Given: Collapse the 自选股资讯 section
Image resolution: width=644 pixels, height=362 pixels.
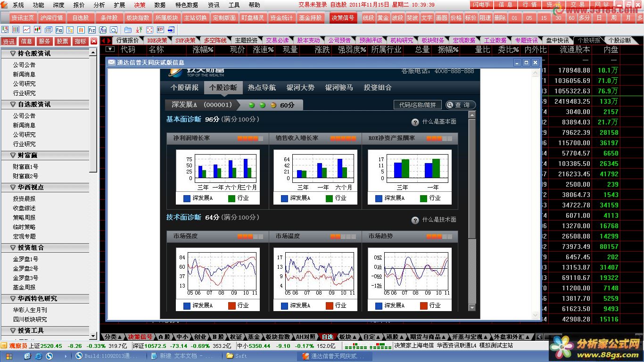Looking at the screenshot, I should click(x=13, y=104).
